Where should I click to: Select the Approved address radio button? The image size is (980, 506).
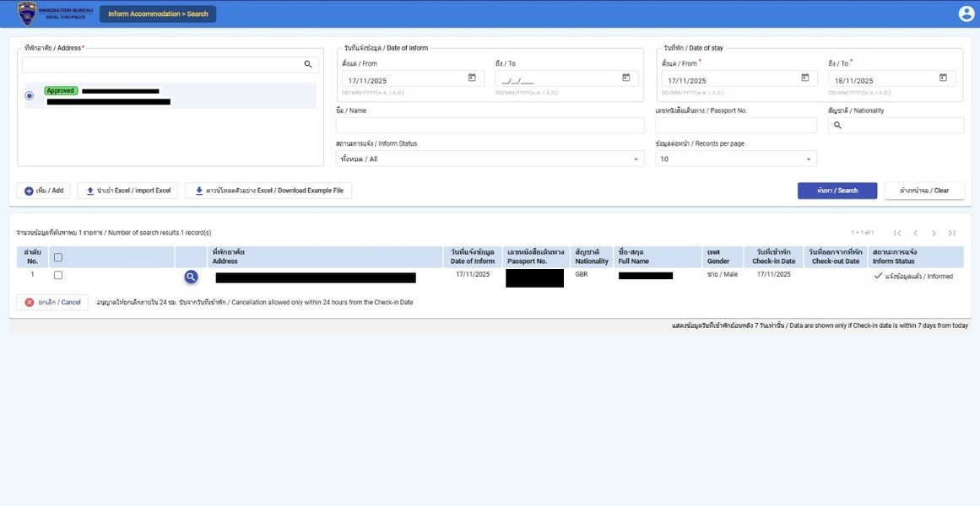tap(30, 96)
